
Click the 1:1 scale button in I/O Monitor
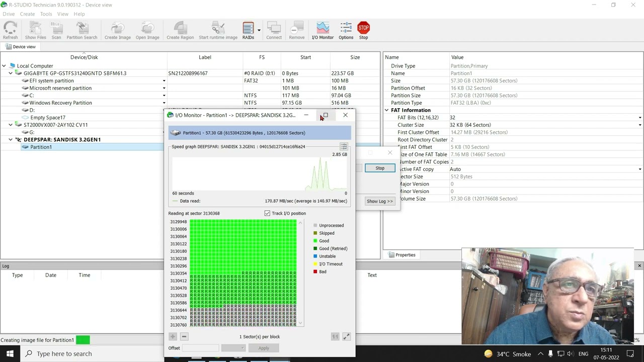coord(335,336)
